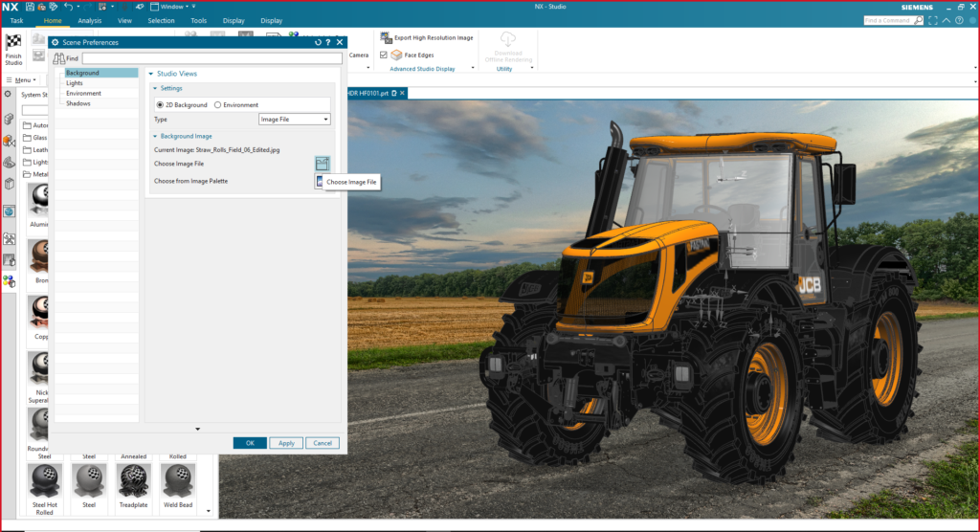
Task: Expand the Utility group arrow
Action: point(532,68)
